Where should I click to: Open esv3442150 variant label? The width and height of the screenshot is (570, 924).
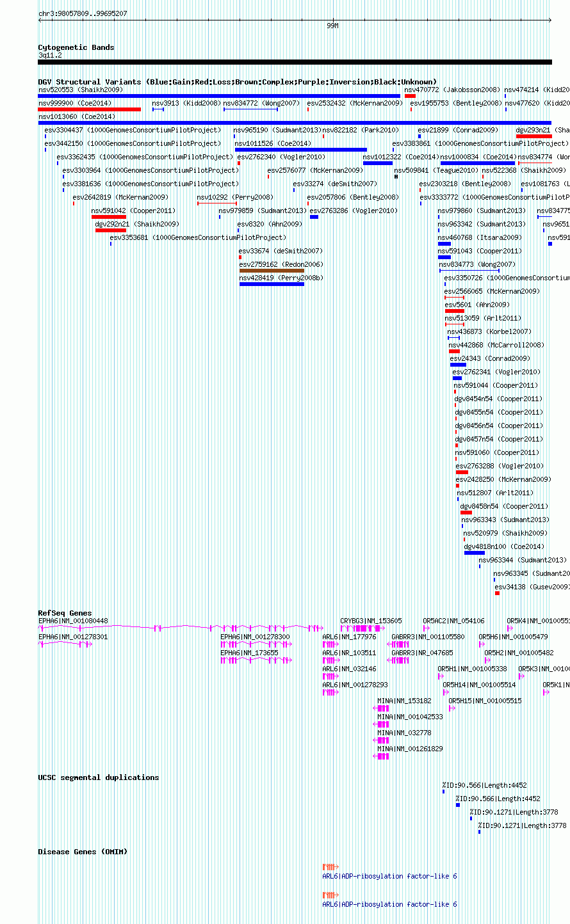click(133, 143)
